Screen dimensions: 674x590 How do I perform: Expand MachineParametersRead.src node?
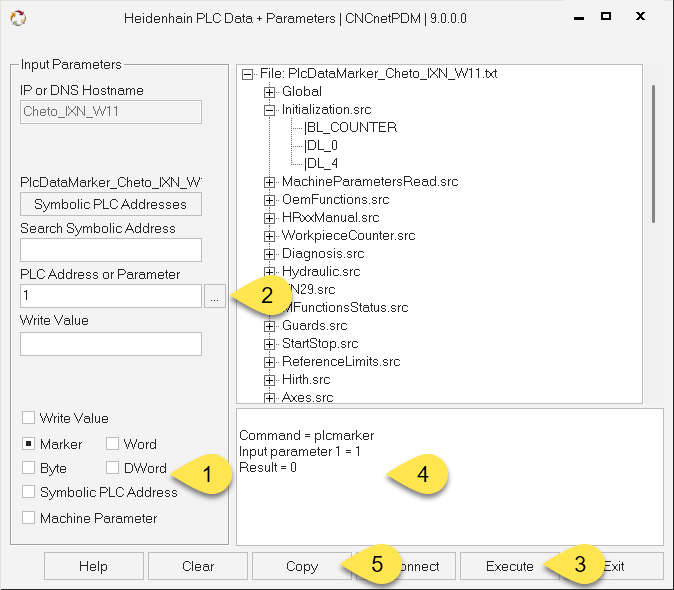(270, 182)
